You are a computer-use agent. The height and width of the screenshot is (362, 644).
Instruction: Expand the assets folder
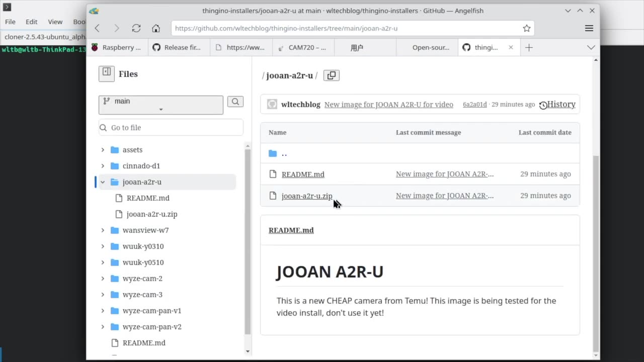pos(103,150)
